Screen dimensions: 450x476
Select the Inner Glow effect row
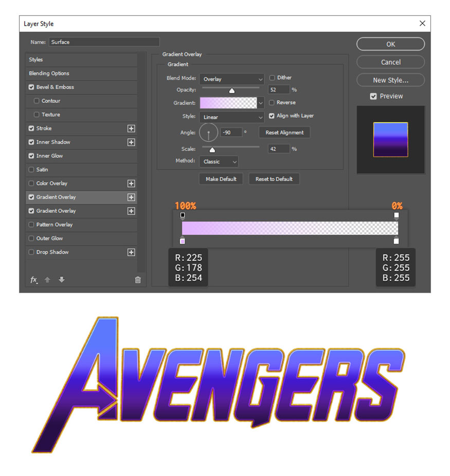point(81,156)
